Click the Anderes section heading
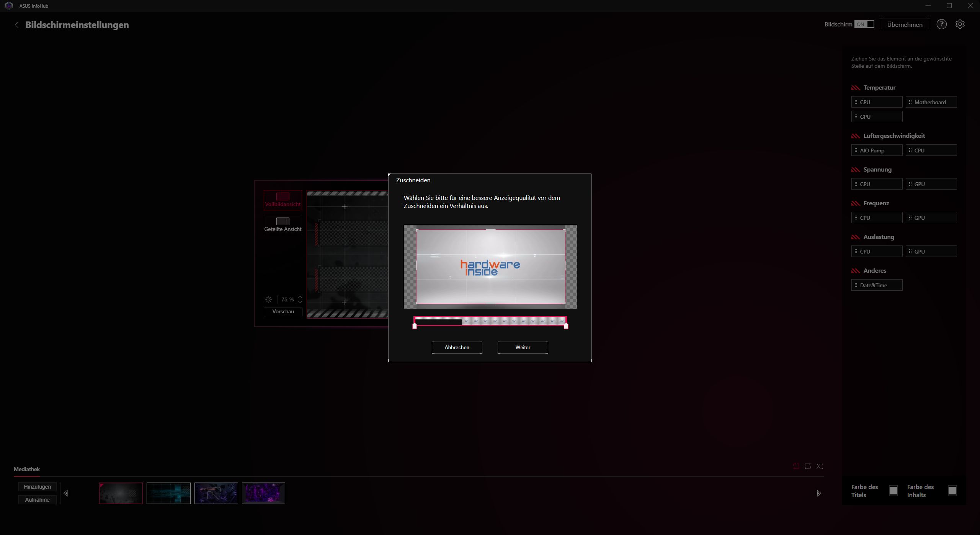The height and width of the screenshot is (535, 980). 875,271
